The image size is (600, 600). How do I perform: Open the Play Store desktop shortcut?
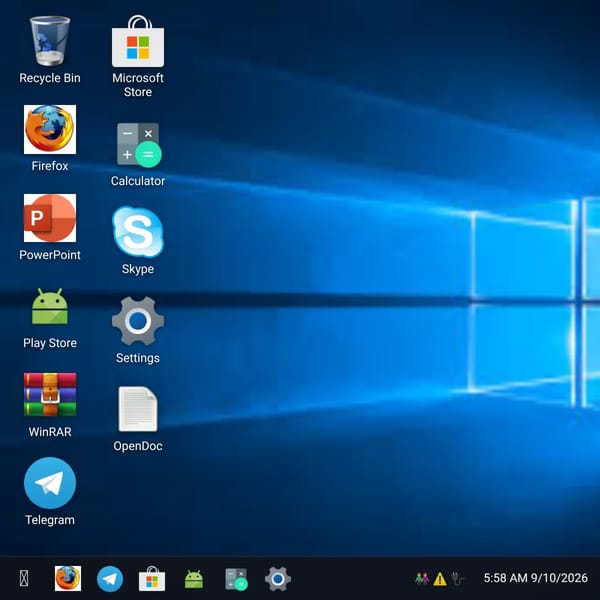tap(50, 306)
